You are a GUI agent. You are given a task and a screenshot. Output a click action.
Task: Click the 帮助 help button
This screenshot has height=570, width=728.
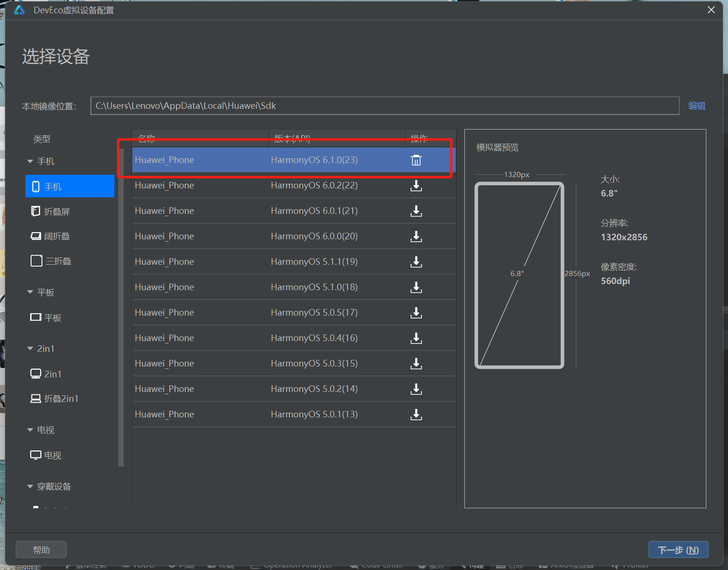pos(41,550)
